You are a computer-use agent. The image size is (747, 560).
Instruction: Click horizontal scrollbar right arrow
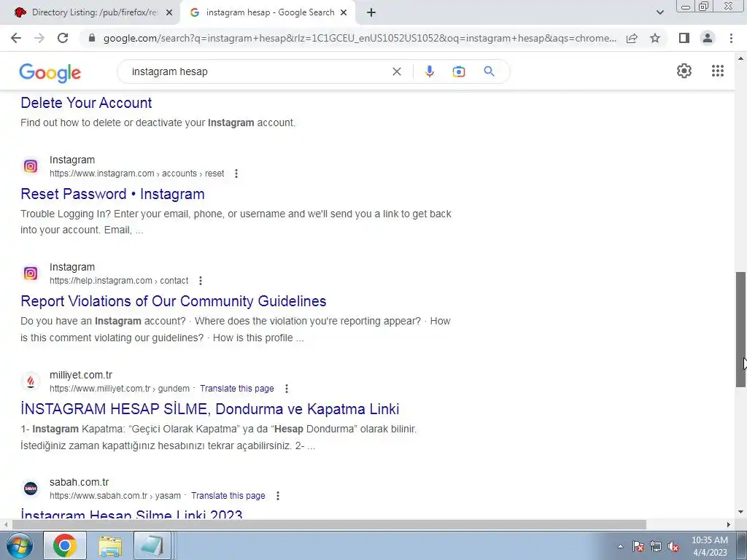(x=729, y=525)
